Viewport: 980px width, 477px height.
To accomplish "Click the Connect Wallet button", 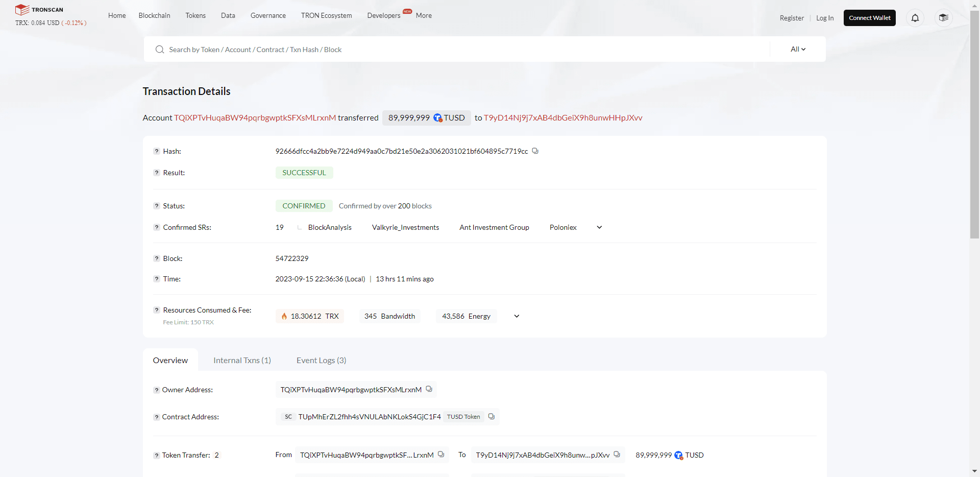I will 870,18.
